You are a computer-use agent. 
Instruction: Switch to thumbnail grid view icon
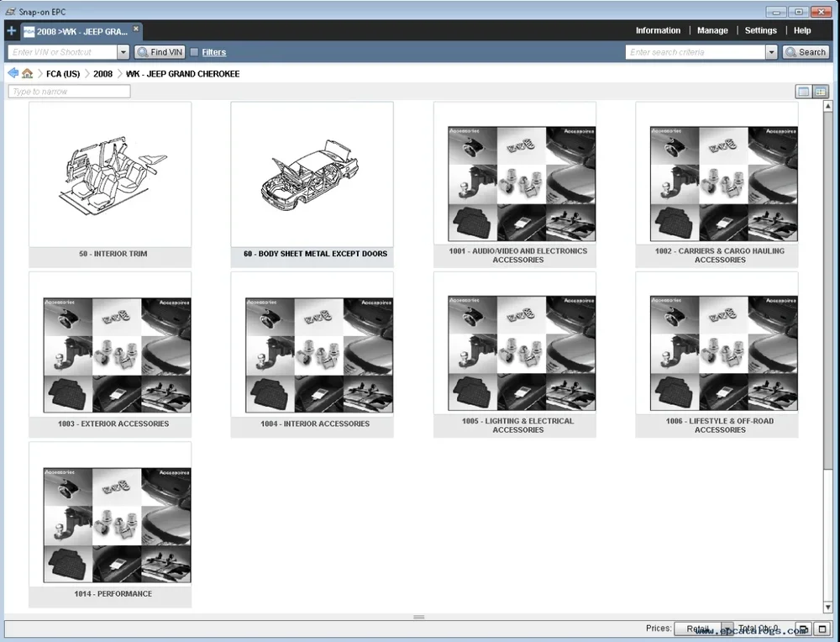(820, 92)
